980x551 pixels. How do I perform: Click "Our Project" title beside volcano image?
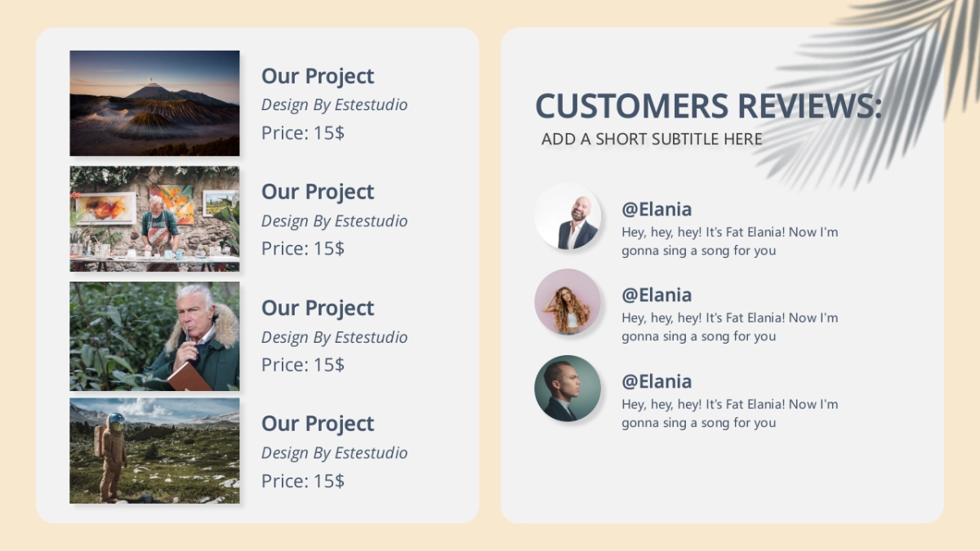[x=318, y=76]
